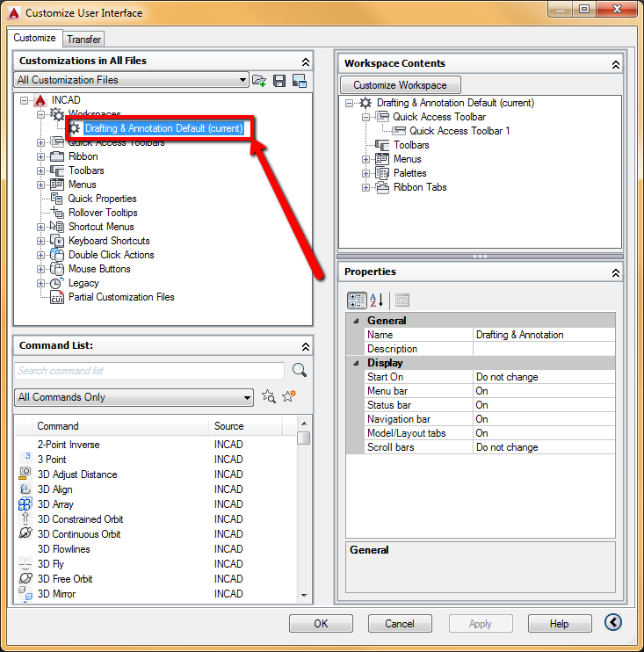The height and width of the screenshot is (652, 644).
Task: Switch to the Transfer tab
Action: click(83, 39)
